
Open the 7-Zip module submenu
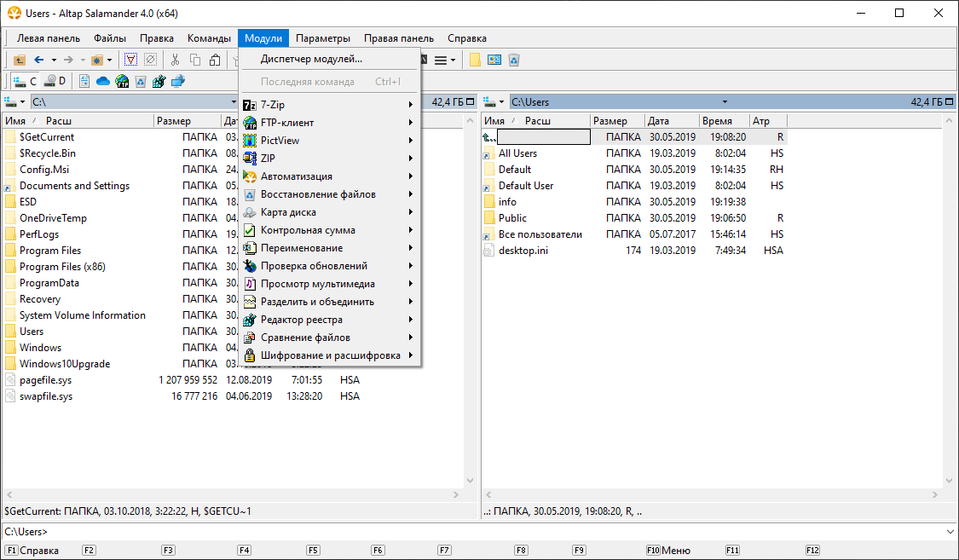coord(330,105)
